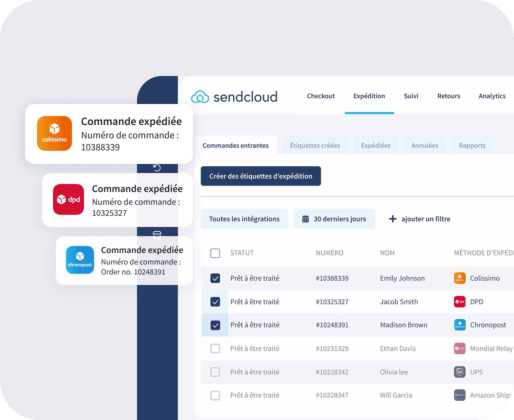Check the order #10231329 checkbox
The width and height of the screenshot is (514, 420).
pos(215,348)
